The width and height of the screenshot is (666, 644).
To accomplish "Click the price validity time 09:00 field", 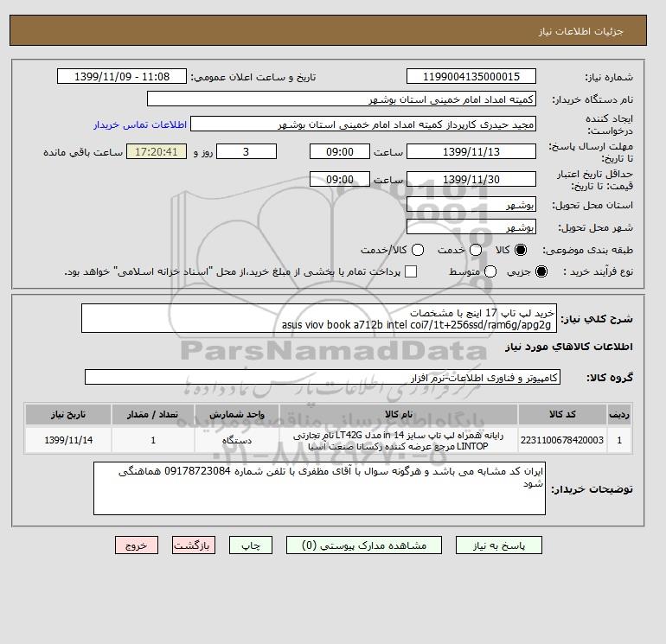I will (340, 179).
